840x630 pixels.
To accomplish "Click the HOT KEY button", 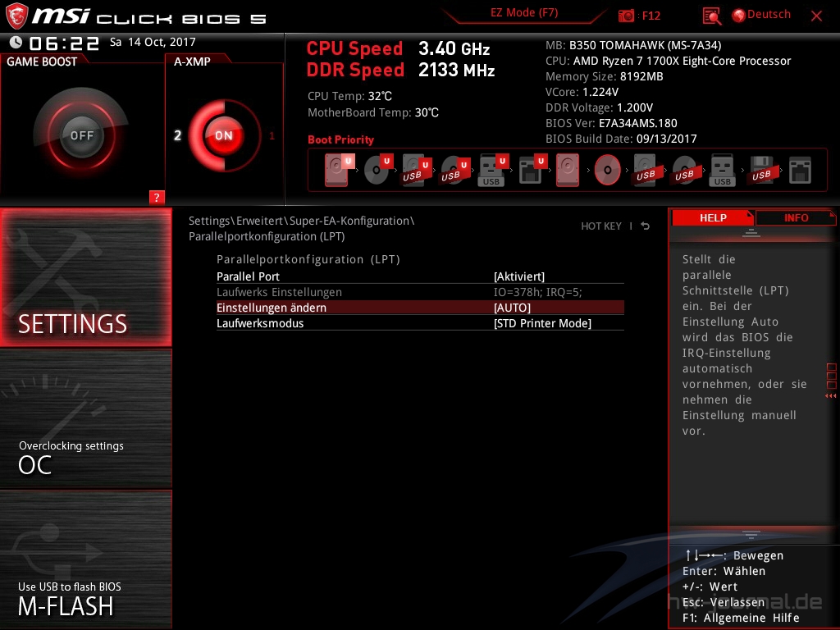I will click(x=601, y=226).
